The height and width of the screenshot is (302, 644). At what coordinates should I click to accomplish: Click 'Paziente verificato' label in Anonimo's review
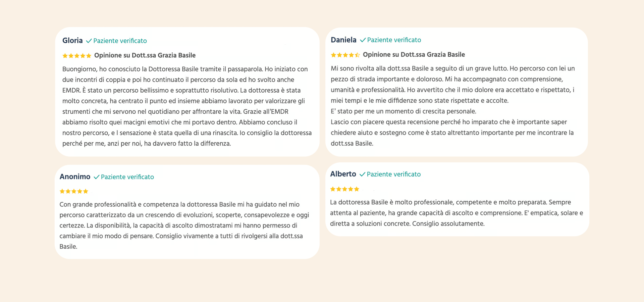[x=127, y=177]
